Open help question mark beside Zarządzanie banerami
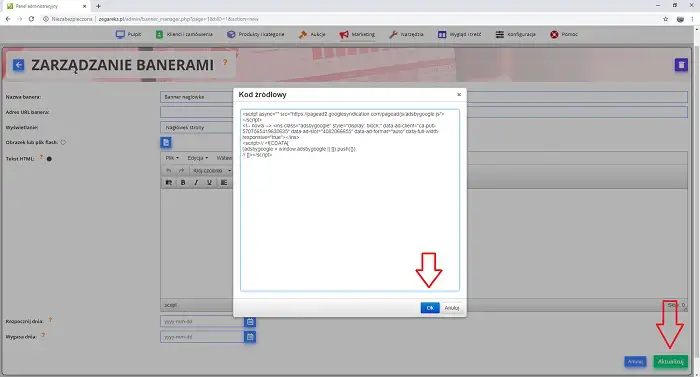Screen dimensions: 700x377 point(225,63)
